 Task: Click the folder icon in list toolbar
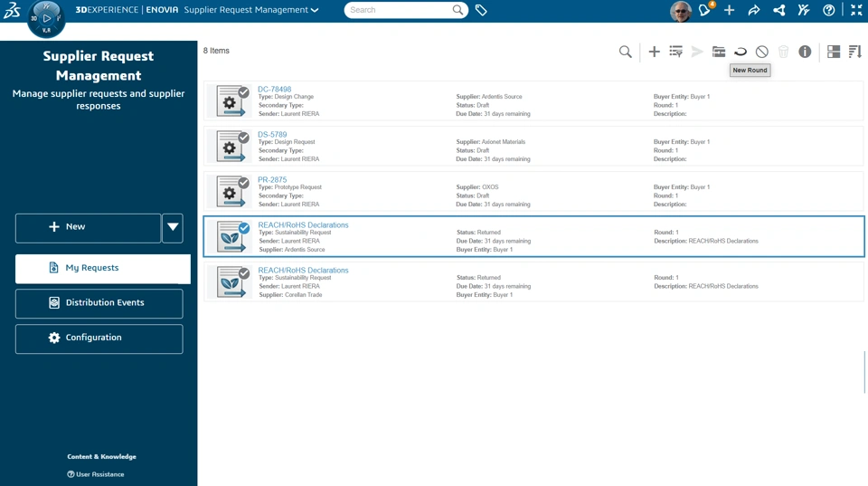tap(719, 52)
